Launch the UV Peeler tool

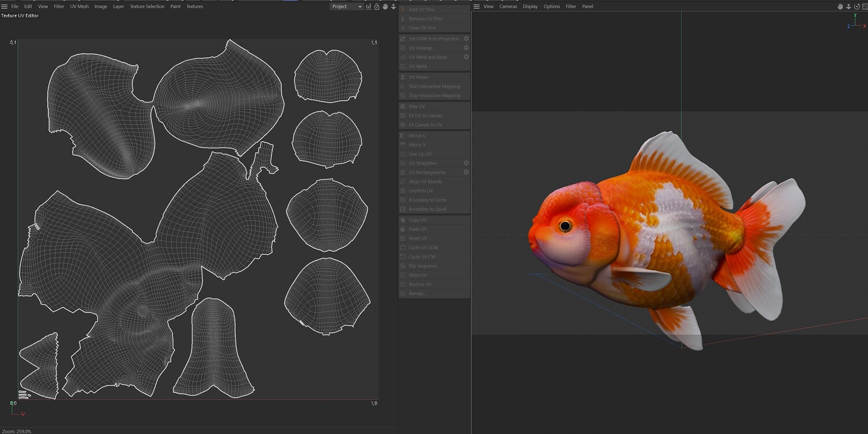[435, 77]
